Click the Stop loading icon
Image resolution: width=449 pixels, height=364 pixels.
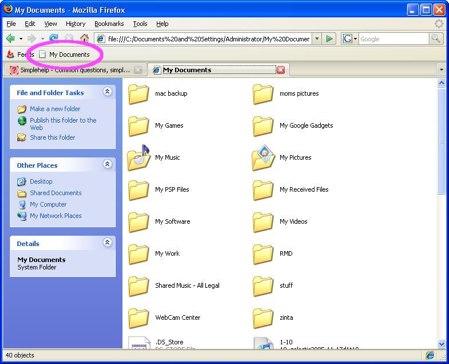click(69, 38)
